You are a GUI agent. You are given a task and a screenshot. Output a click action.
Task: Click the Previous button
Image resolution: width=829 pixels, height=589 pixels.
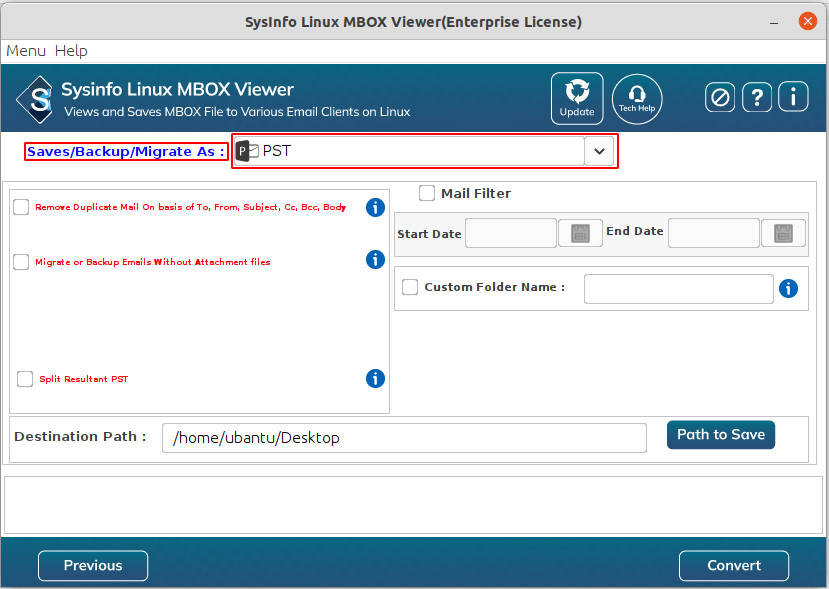pyautogui.click(x=93, y=566)
